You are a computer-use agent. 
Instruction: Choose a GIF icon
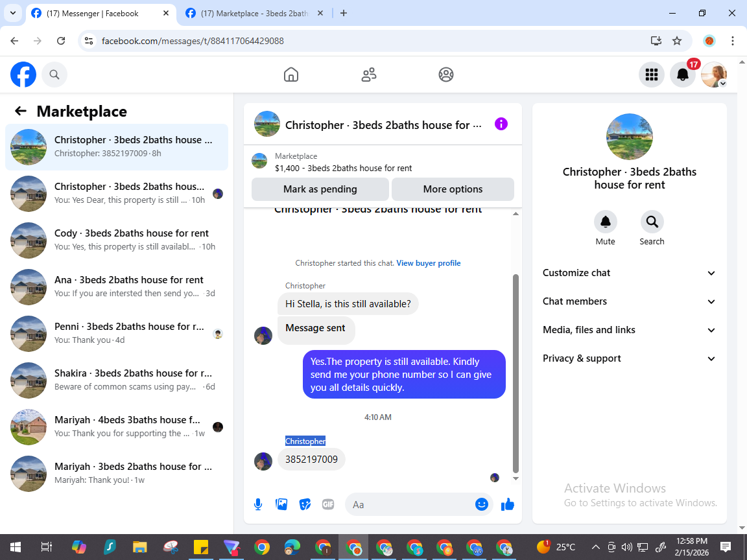coord(327,504)
